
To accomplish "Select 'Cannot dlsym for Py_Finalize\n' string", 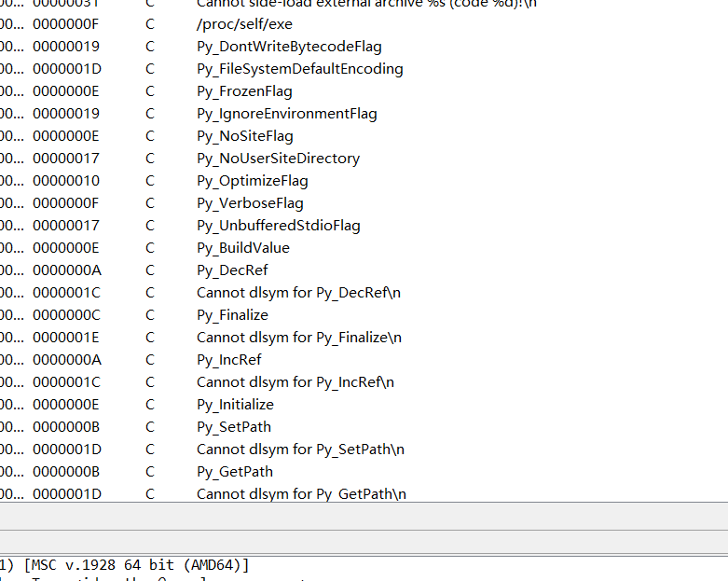I will click(x=299, y=338).
